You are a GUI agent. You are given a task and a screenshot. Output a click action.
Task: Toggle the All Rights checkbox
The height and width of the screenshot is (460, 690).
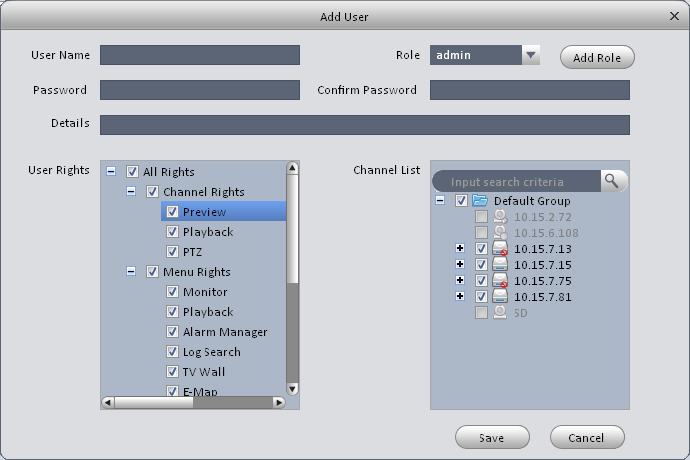(x=132, y=171)
